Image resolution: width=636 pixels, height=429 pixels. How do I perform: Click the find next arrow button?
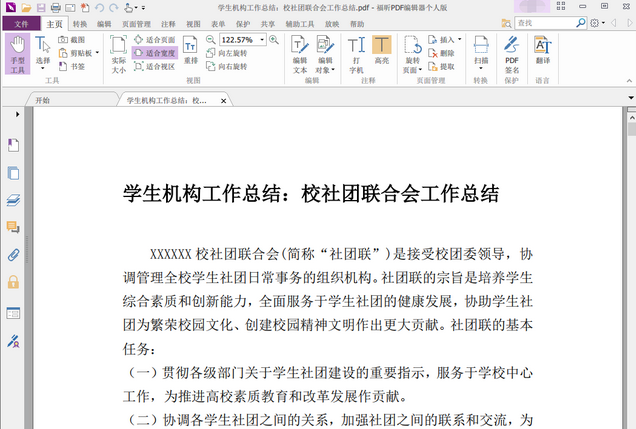pos(629,23)
